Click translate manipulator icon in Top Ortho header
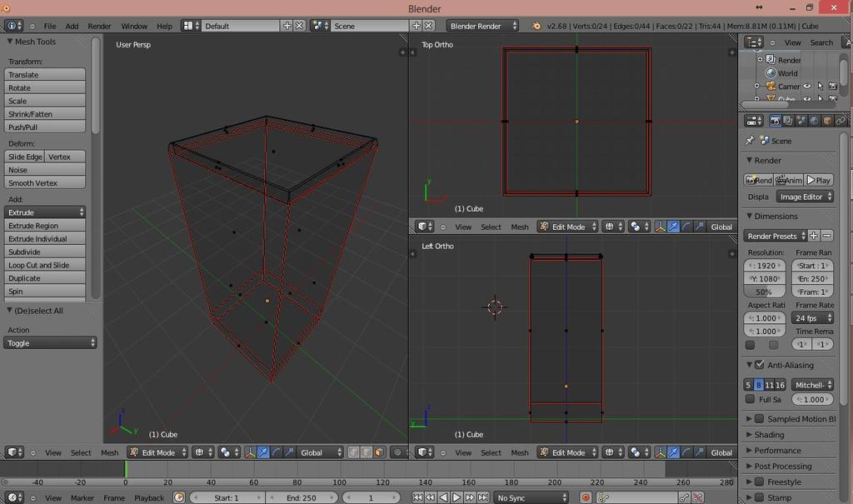853x504 pixels. pyautogui.click(x=673, y=227)
